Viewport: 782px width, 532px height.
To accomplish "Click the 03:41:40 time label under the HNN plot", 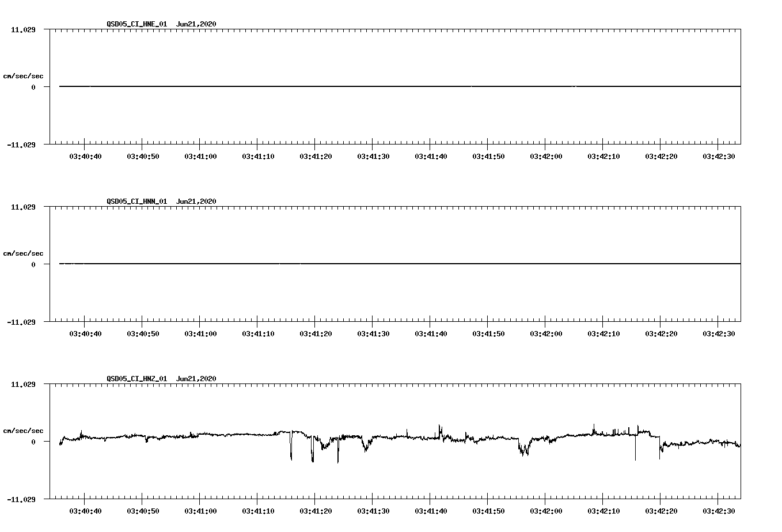I will [431, 334].
